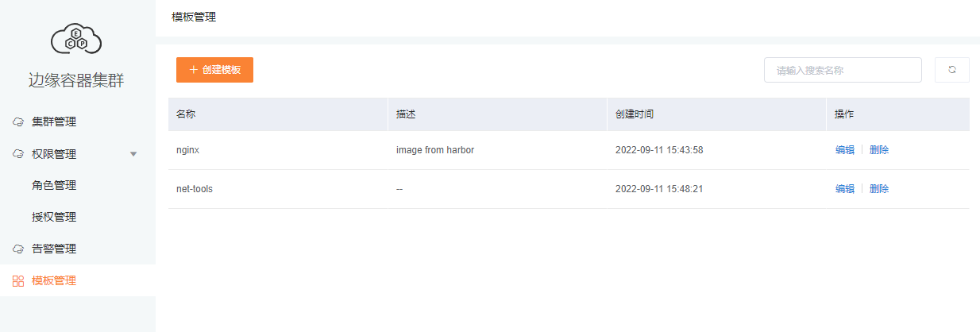Click the cloud icon next to 告警管理

pyautogui.click(x=18, y=249)
